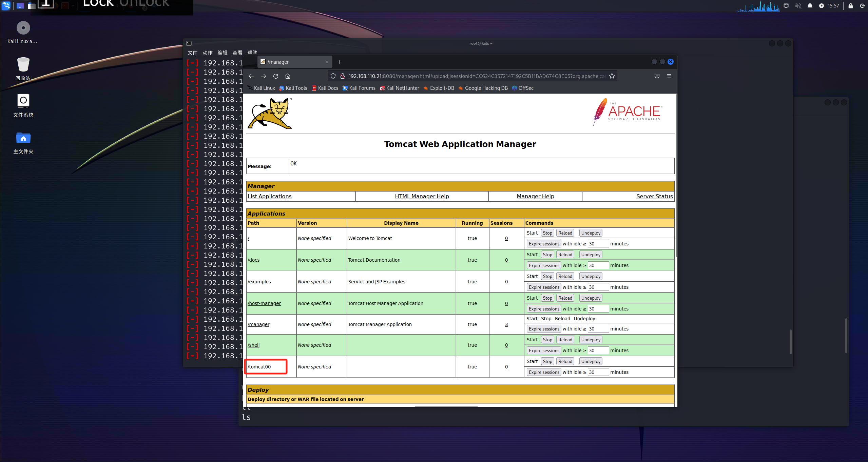This screenshot has width=868, height=462.
Task: Open the /tomcat00 application link
Action: point(259,367)
